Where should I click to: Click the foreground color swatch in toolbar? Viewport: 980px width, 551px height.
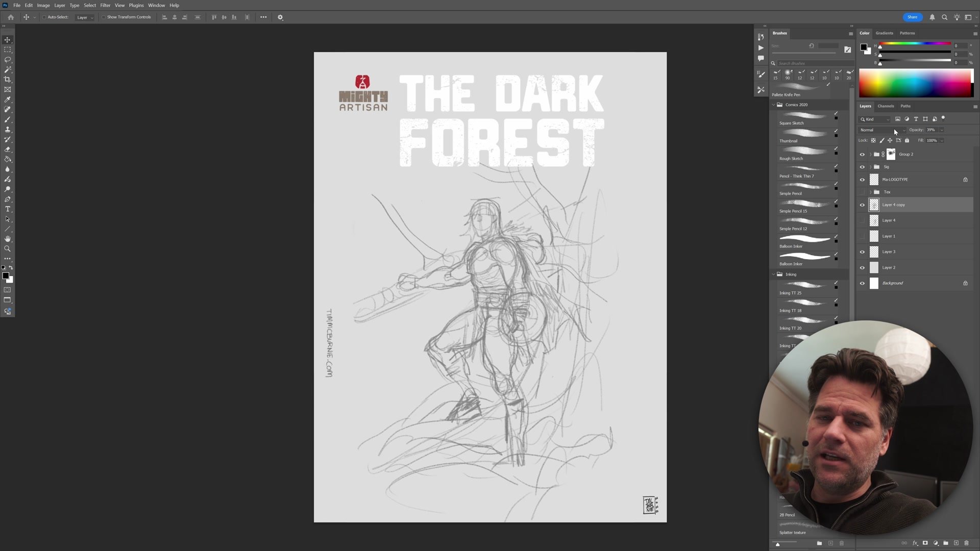(x=6, y=275)
